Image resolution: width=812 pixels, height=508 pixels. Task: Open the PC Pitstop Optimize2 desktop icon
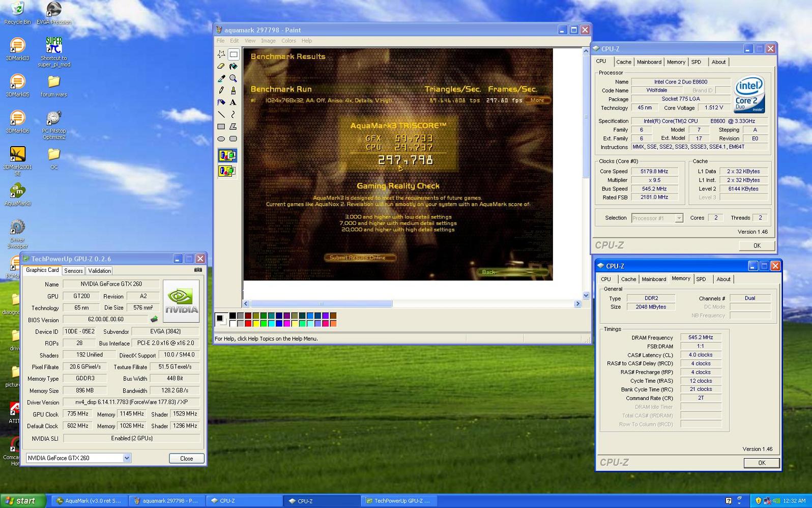pos(54,125)
